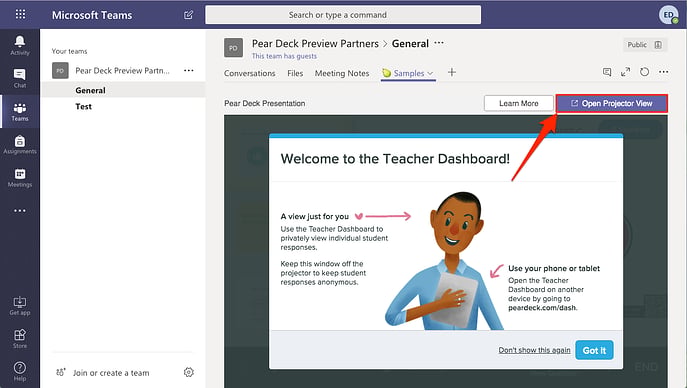Click 'This team has guests' text
687x388 pixels.
[x=284, y=56]
